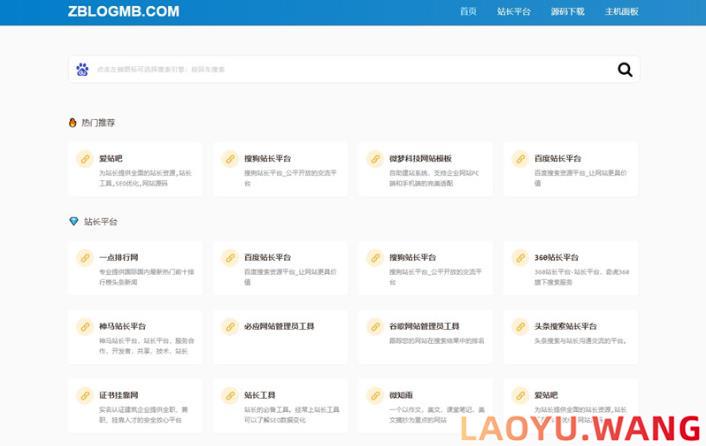706x446 pixels.
Task: Open 站长平台 in the top navigation bar
Action: pos(514,12)
